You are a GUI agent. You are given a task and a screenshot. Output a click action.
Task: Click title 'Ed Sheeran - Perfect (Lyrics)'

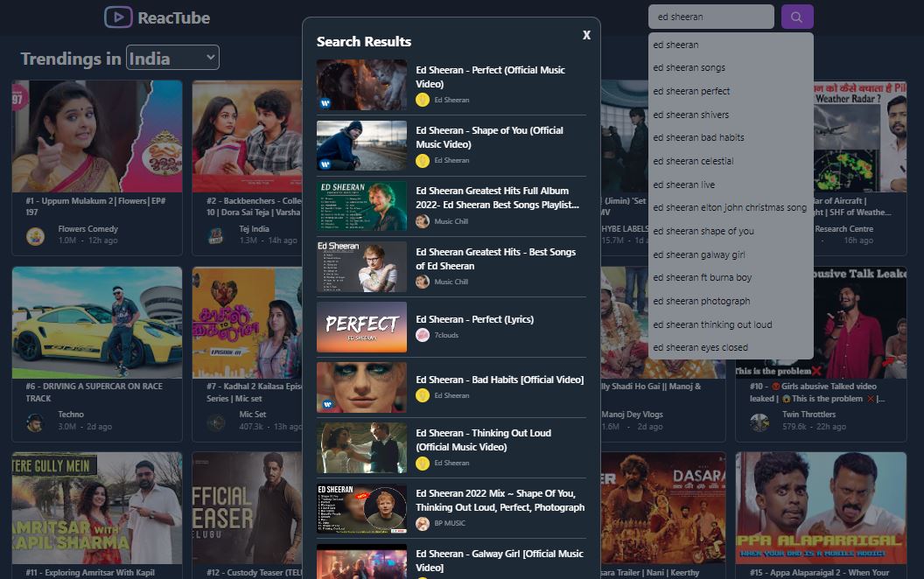pyautogui.click(x=475, y=319)
